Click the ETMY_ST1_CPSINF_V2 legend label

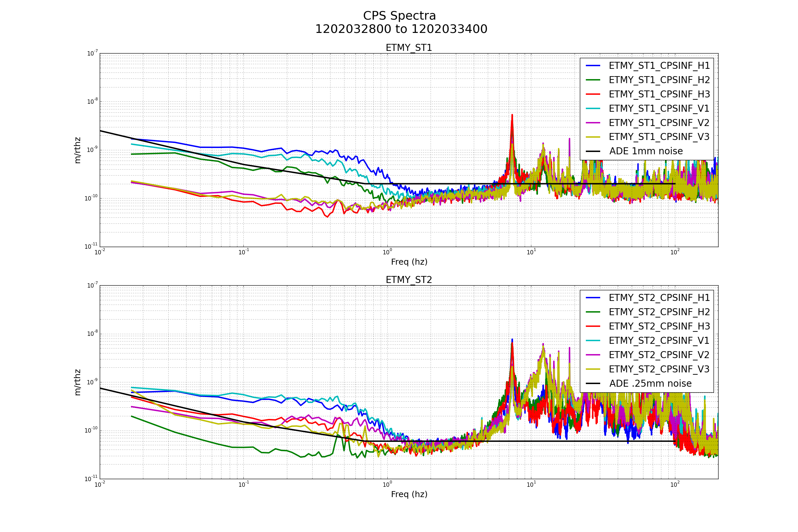point(659,123)
